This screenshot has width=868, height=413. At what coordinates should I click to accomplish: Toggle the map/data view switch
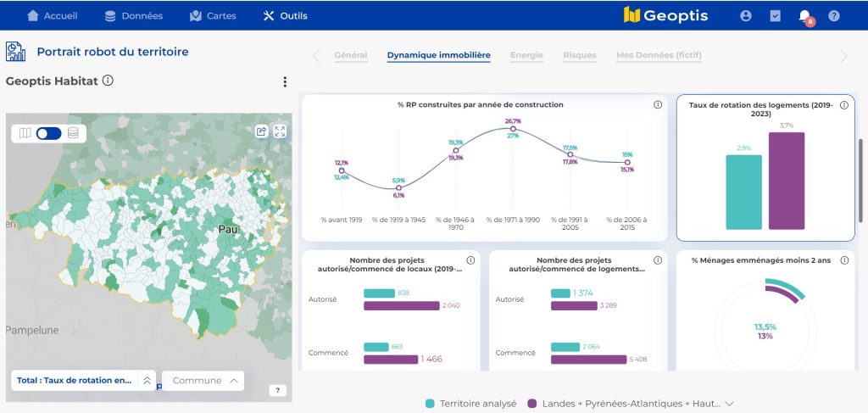tap(48, 133)
